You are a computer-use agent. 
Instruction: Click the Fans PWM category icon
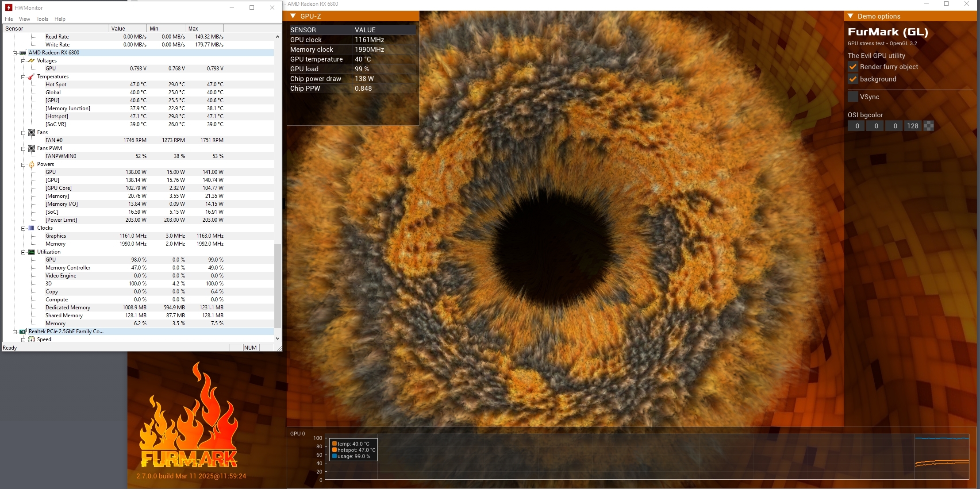click(31, 148)
